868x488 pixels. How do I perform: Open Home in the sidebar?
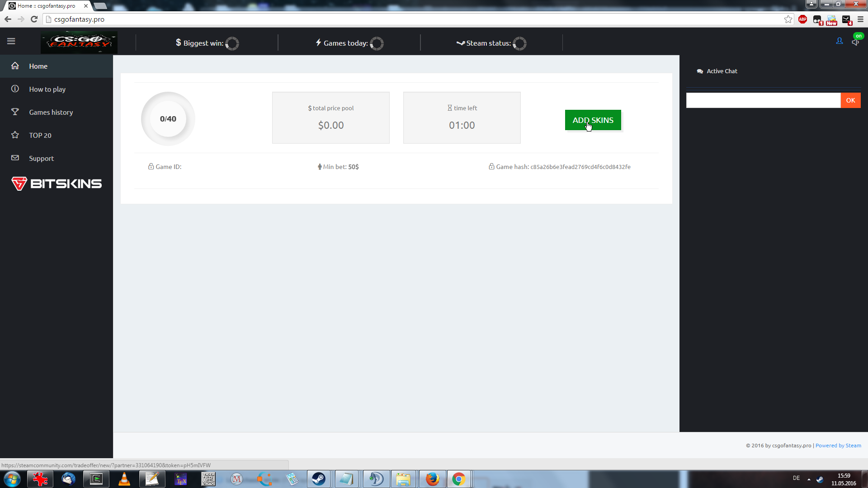(x=38, y=66)
